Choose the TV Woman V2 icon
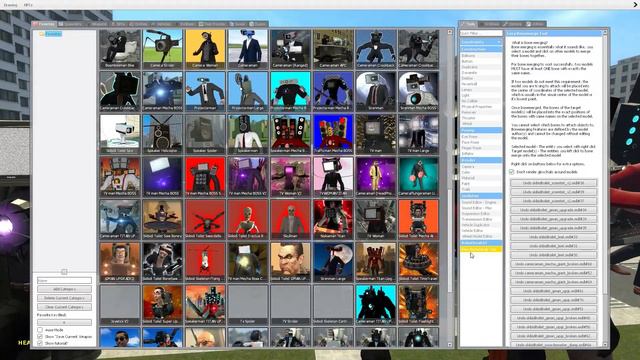The width and height of the screenshot is (640, 360). tap(290, 177)
